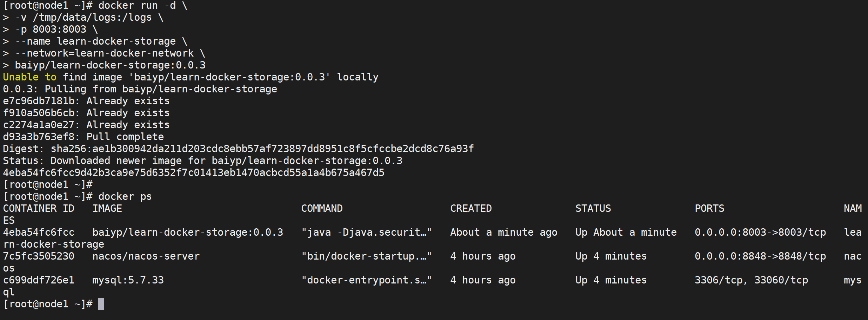Click the mysql:5.7.33 image name

pyautogui.click(x=128, y=280)
